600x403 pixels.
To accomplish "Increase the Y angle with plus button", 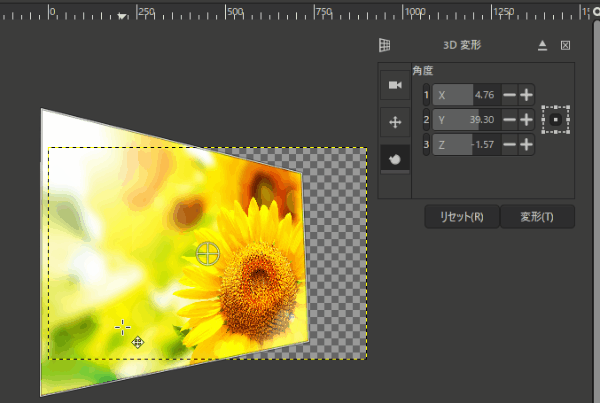I will (x=526, y=120).
